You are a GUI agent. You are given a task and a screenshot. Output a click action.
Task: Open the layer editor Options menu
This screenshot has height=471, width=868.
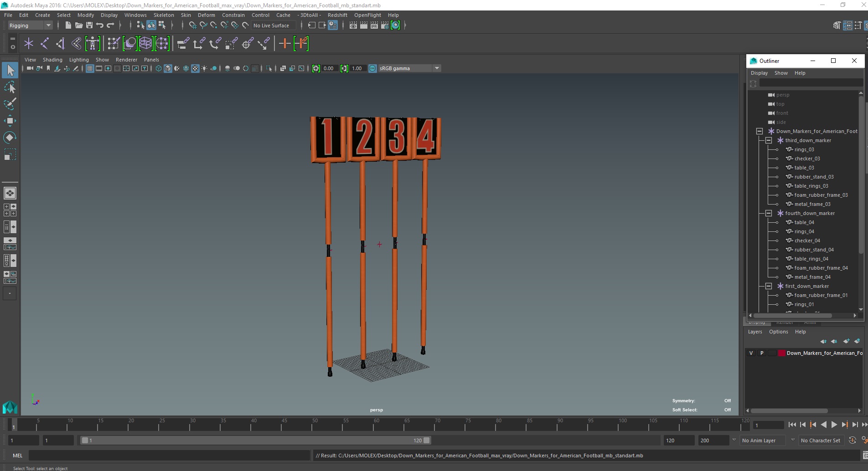(778, 332)
